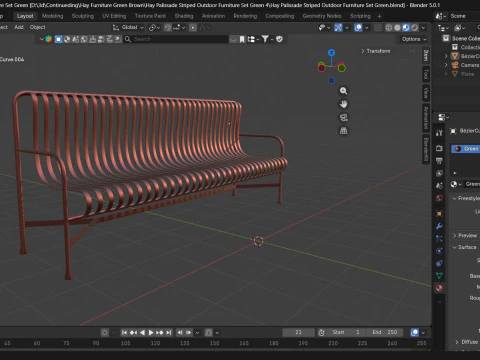Select the rendered viewport shading mode
Image resolution: width=480 pixels, height=360 pixels.
click(415, 28)
